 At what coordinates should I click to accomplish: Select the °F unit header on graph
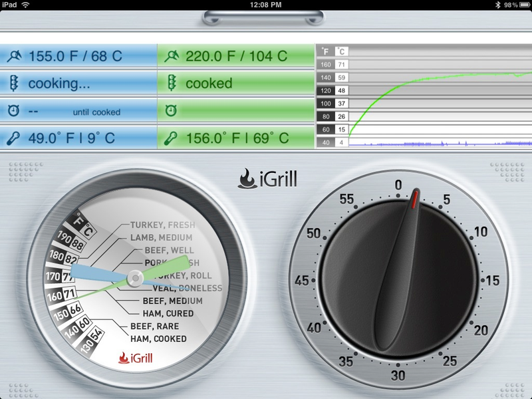(325, 52)
